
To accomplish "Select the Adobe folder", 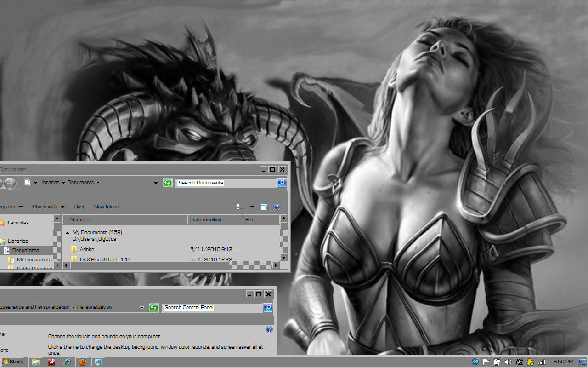I will [87, 249].
